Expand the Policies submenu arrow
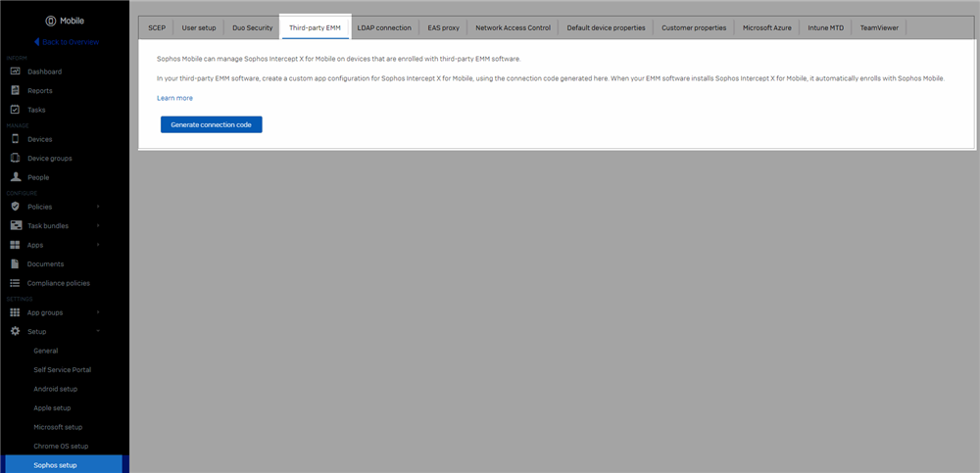 (x=98, y=207)
